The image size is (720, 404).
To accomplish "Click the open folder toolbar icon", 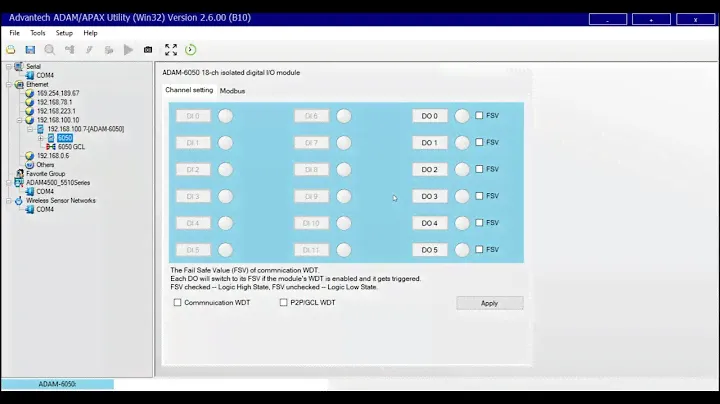I will click(x=11, y=50).
